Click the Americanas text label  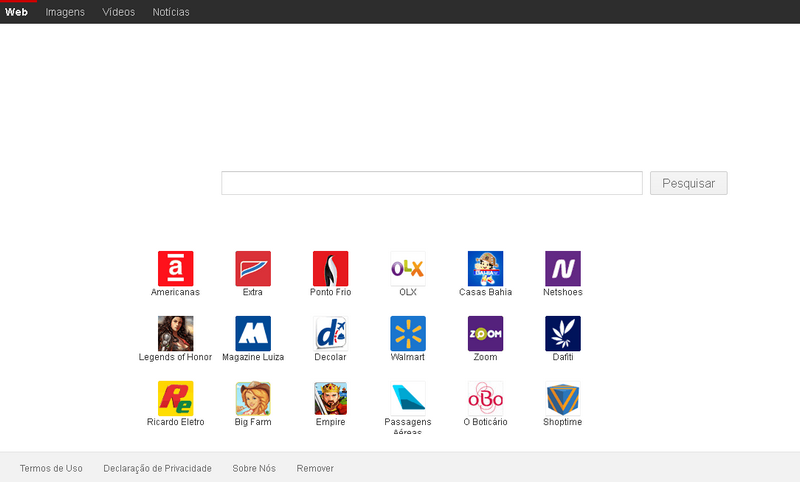[176, 292]
